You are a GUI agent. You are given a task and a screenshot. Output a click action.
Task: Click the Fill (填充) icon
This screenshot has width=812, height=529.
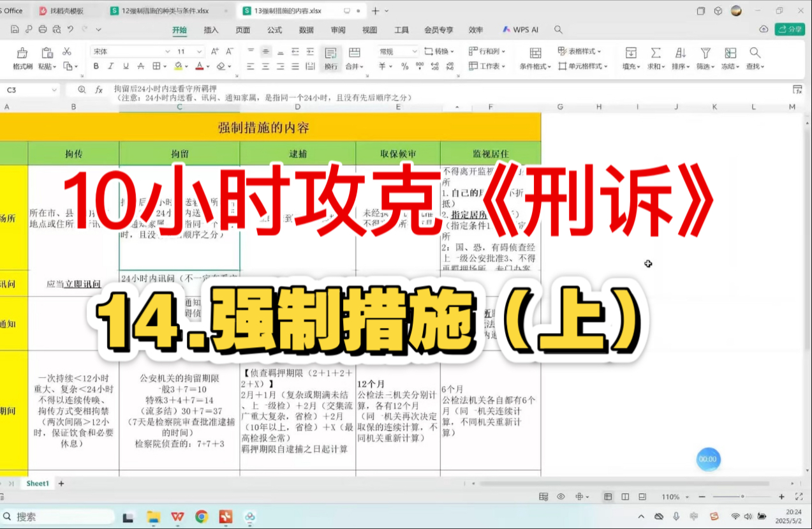click(631, 53)
